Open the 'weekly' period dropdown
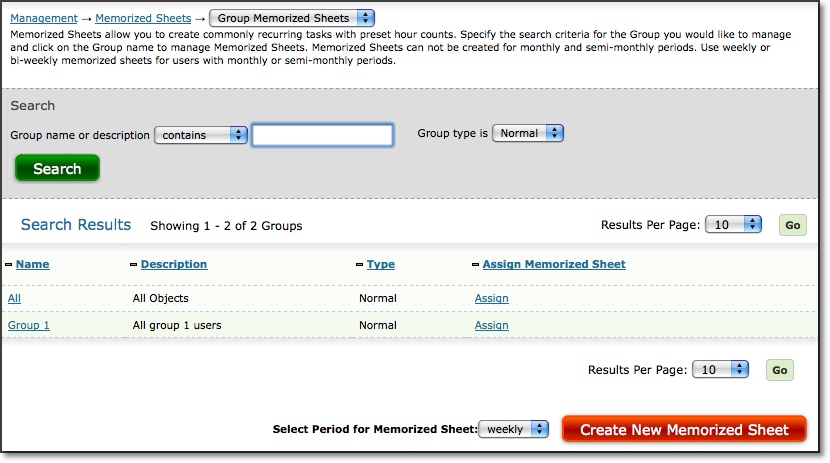830x463 pixels. pyautogui.click(x=513, y=429)
